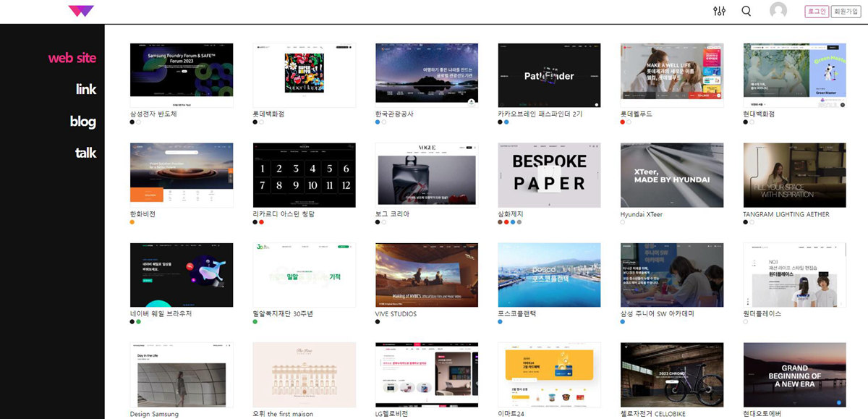Choose the black dot under VIVE STUDIOS
The height and width of the screenshot is (419, 868).
point(378,322)
